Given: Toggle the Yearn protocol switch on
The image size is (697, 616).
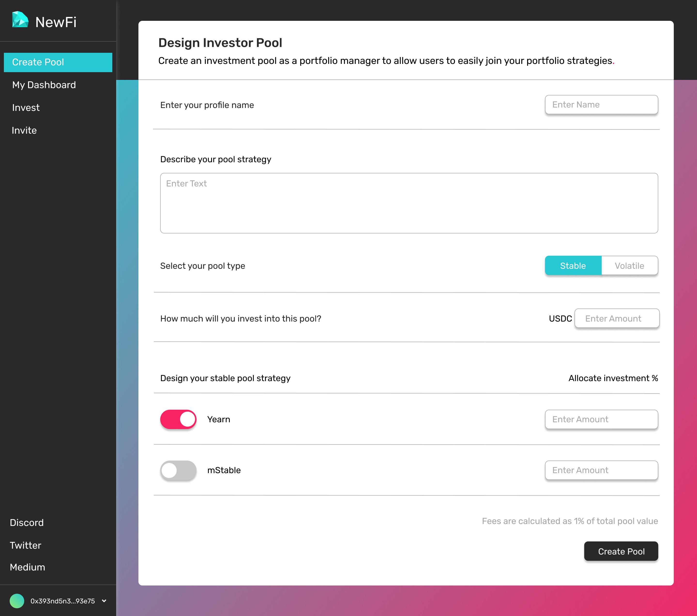Looking at the screenshot, I should 178,419.
